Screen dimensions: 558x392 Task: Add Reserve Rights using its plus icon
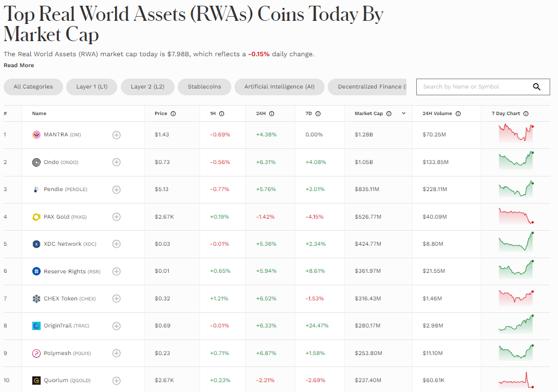[116, 271]
